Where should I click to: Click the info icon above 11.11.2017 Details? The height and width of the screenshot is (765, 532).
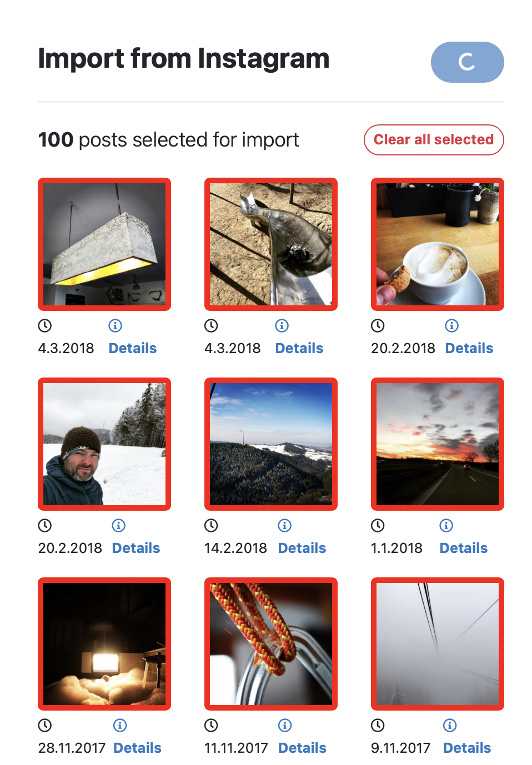[285, 725]
